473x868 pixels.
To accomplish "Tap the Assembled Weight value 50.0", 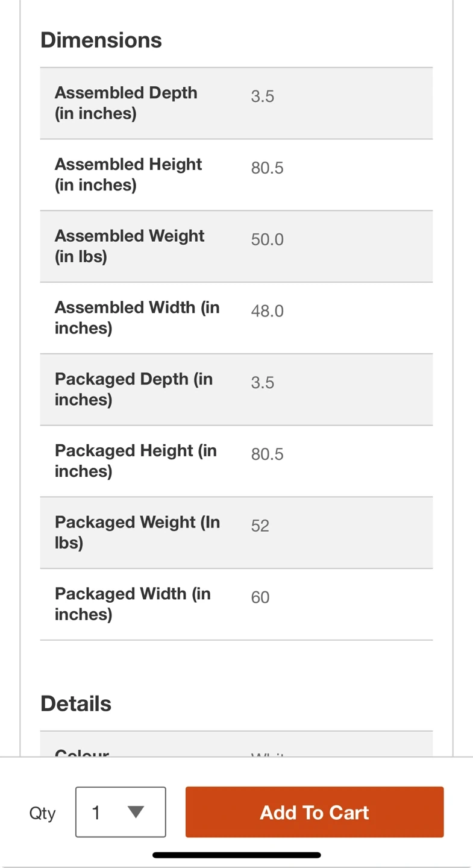I will click(267, 240).
